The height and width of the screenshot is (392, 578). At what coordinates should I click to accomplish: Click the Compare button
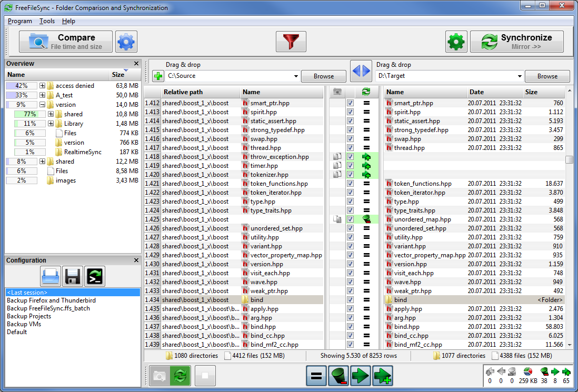(x=66, y=42)
